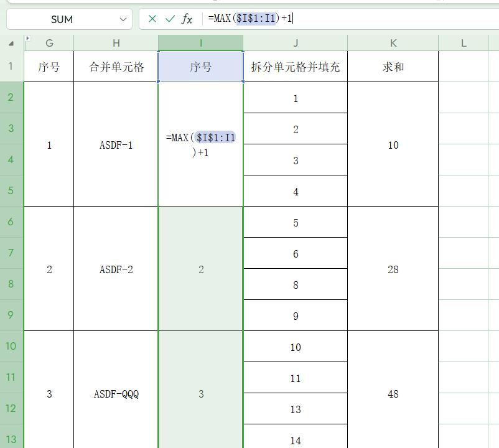Select merged cell in column G showing 3
Viewport: 499px width, 448px height.
tap(49, 390)
